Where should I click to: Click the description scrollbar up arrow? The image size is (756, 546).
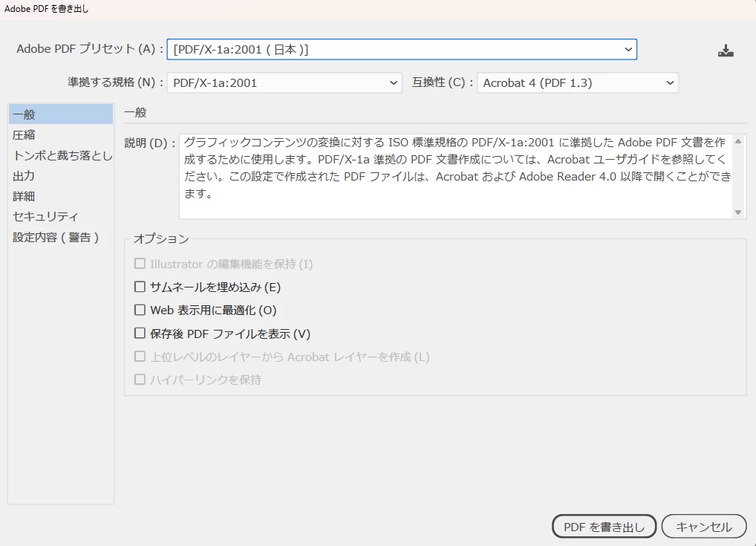point(738,141)
